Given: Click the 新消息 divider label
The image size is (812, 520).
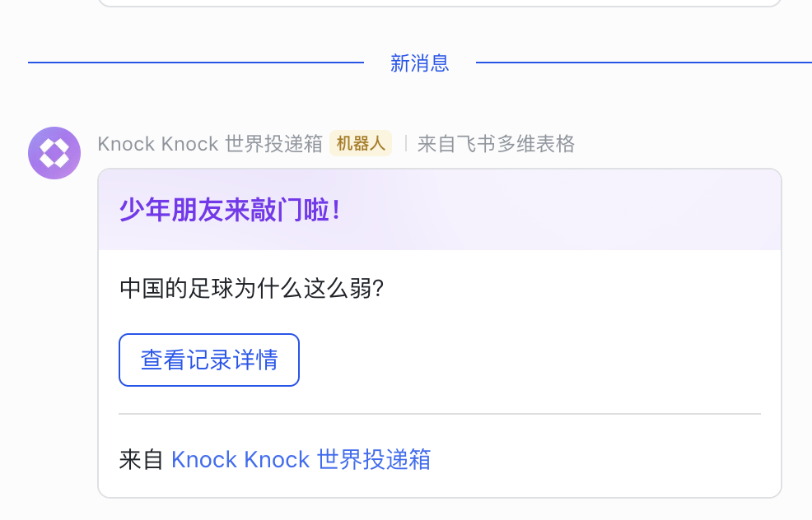Looking at the screenshot, I should point(419,63).
